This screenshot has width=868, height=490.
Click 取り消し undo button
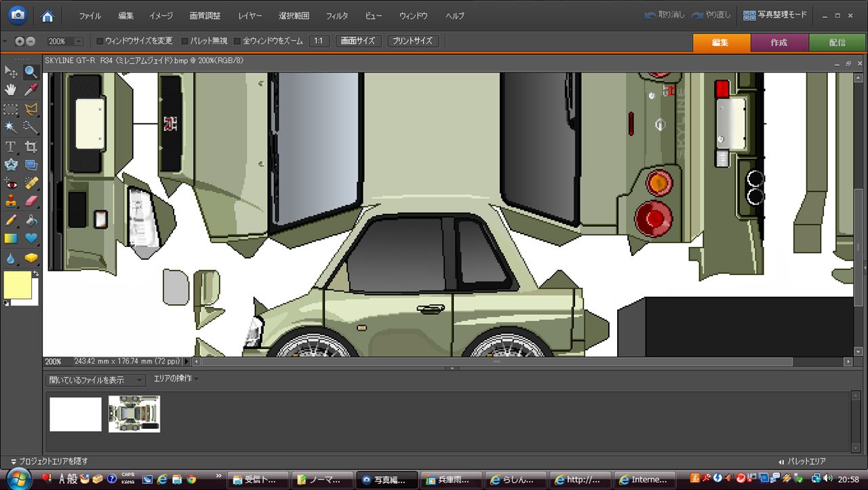click(x=665, y=15)
